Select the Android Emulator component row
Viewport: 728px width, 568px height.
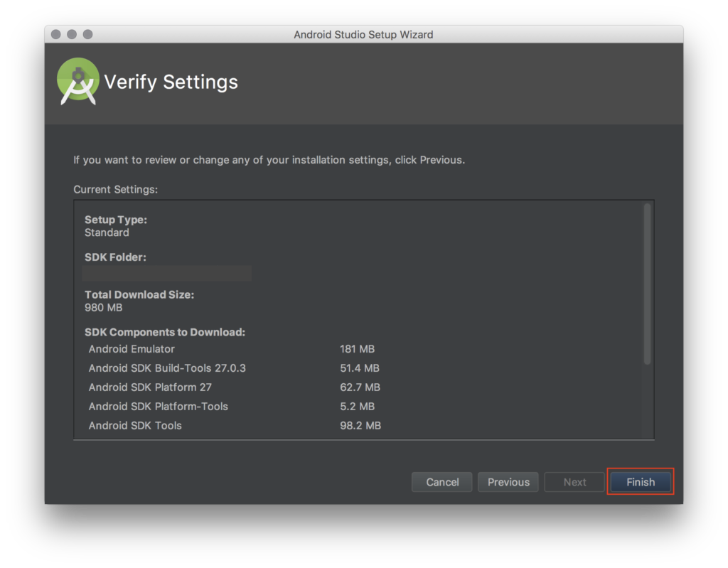232,349
